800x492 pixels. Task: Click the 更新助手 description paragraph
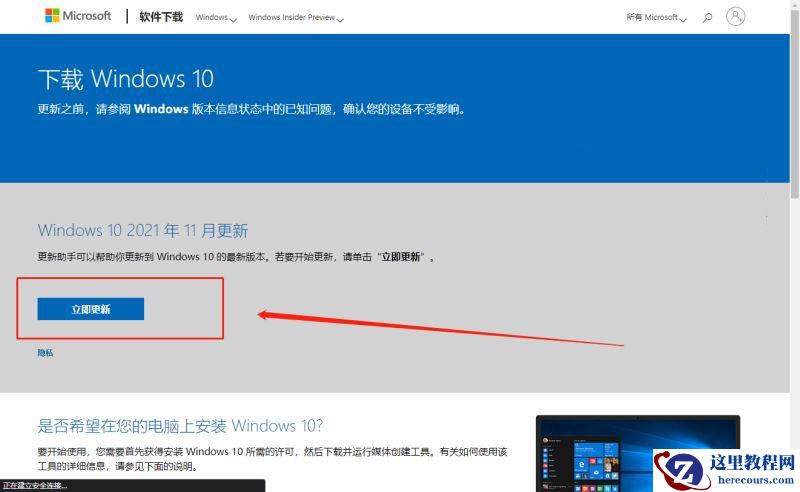[x=236, y=257]
